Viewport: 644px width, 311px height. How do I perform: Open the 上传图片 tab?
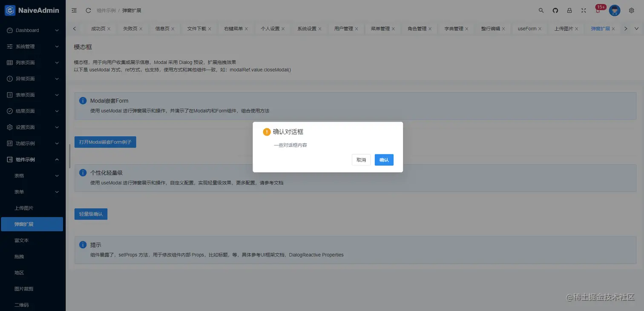coord(563,28)
